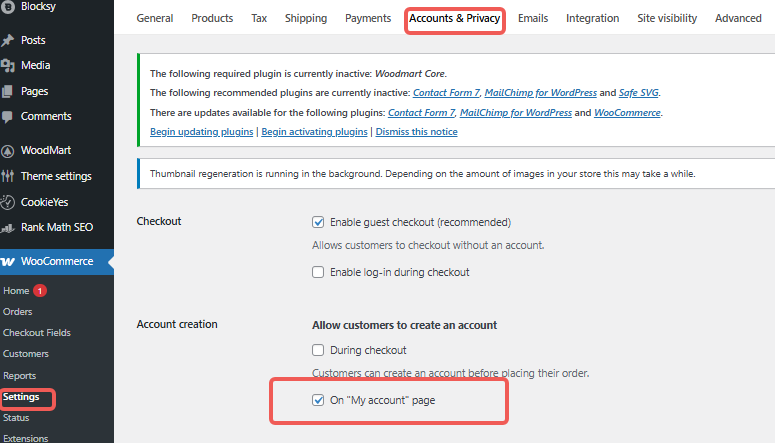Image resolution: width=775 pixels, height=443 pixels.
Task: Click the Posts pin icon
Action: click(8, 40)
